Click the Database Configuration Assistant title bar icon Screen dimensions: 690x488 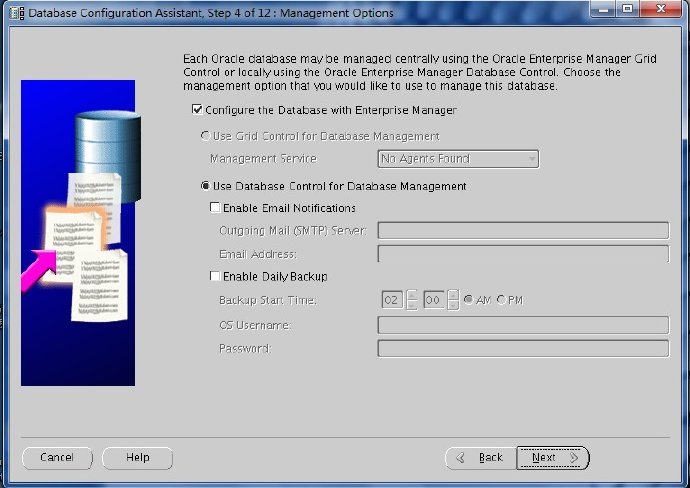[x=17, y=13]
